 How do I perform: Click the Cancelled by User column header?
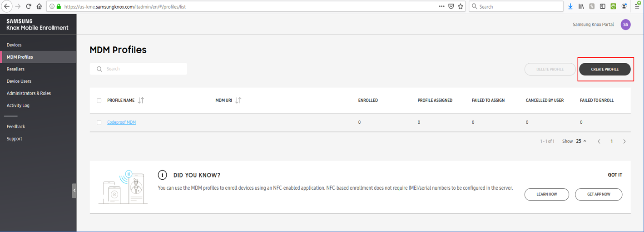tap(545, 101)
